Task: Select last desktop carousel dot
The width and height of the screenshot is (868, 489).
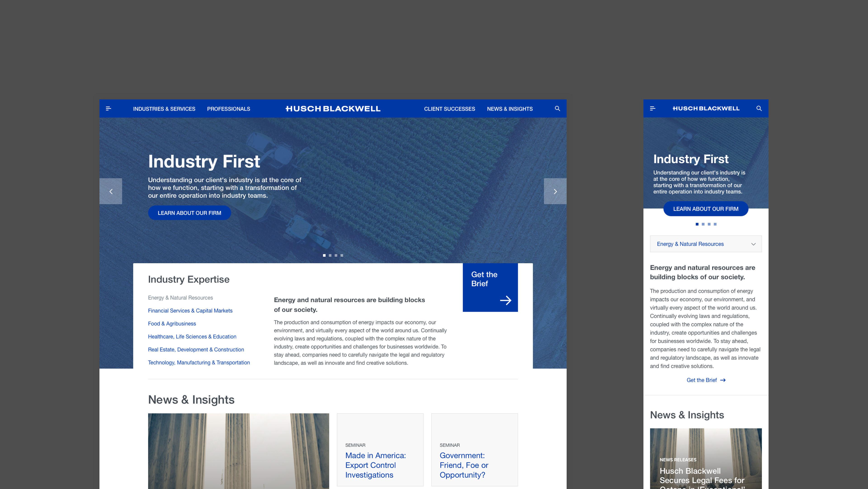Action: pyautogui.click(x=342, y=255)
